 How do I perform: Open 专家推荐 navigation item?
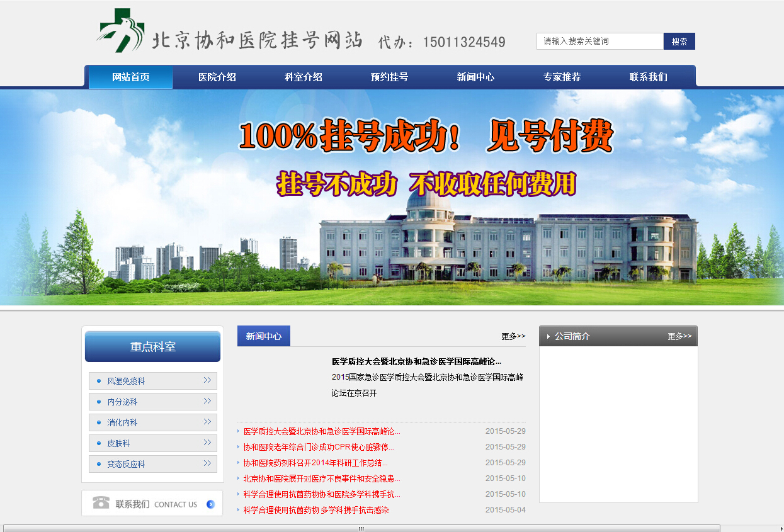coord(562,77)
